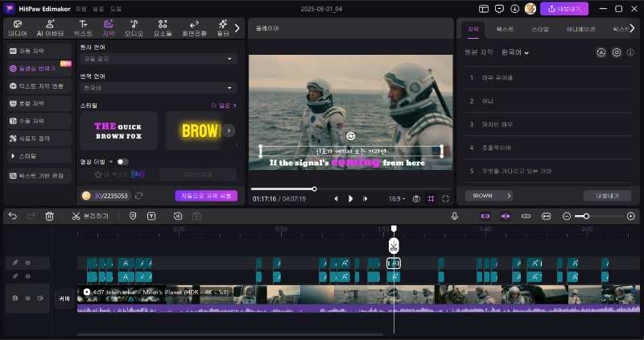
Task: Toggle the split-preview icon beside the link icon
Action: 526,216
